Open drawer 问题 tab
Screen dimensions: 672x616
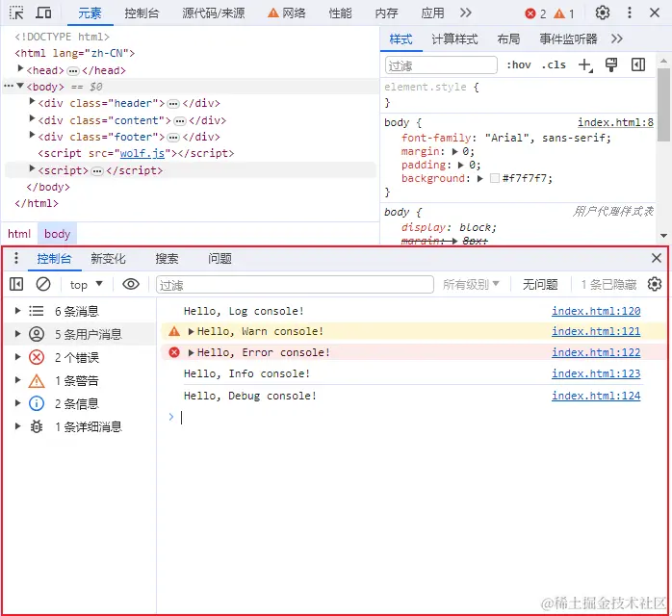coord(220,259)
